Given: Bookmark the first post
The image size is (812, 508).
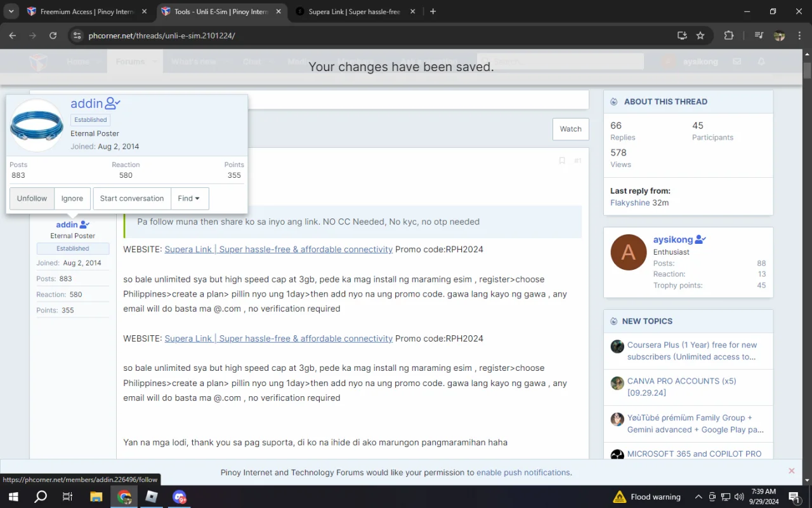Looking at the screenshot, I should pyautogui.click(x=561, y=161).
